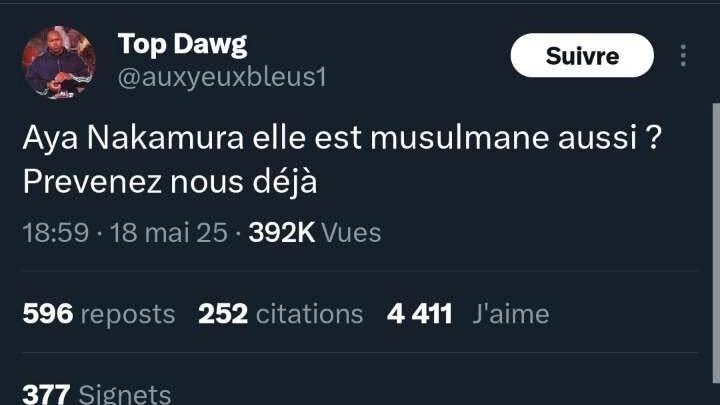The image size is (720, 405).
Task: Show the 4 411 J'aime list
Action: 468,314
